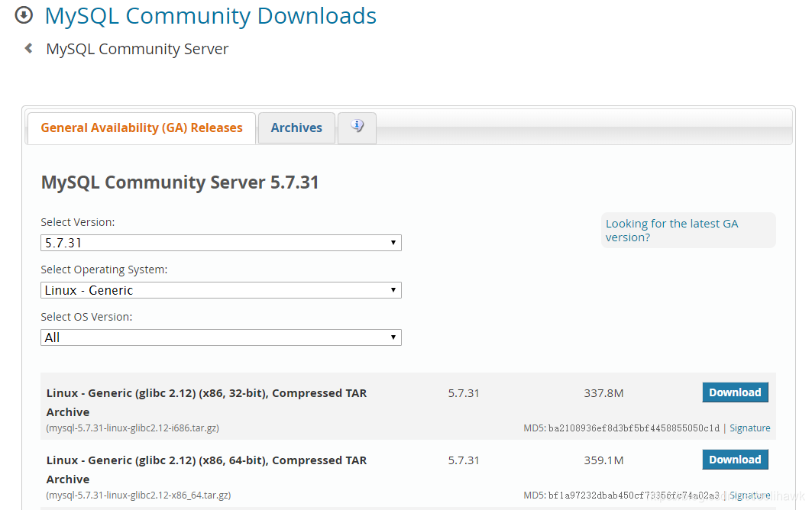Click the Linux - Generic 64-bit archive title
This screenshot has width=812, height=510.
pos(206,470)
